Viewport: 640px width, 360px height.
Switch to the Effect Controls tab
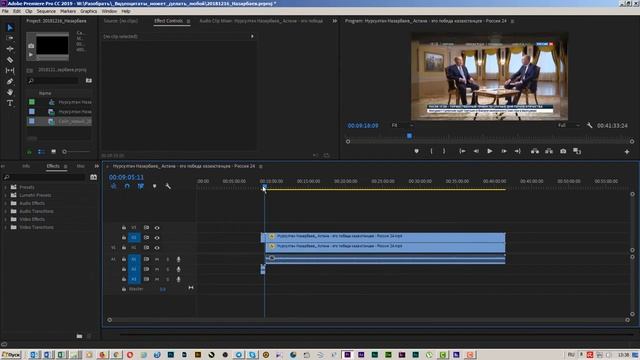pyautogui.click(x=169, y=21)
